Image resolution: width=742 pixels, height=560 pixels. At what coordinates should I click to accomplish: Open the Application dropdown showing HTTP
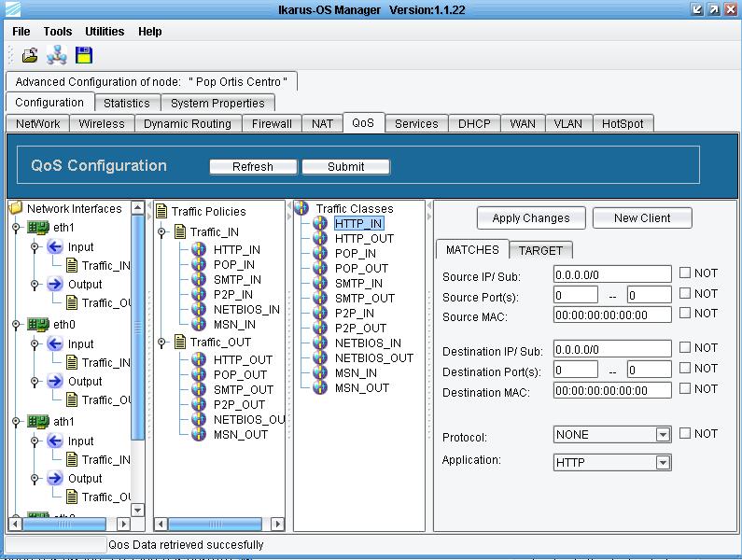(x=663, y=463)
